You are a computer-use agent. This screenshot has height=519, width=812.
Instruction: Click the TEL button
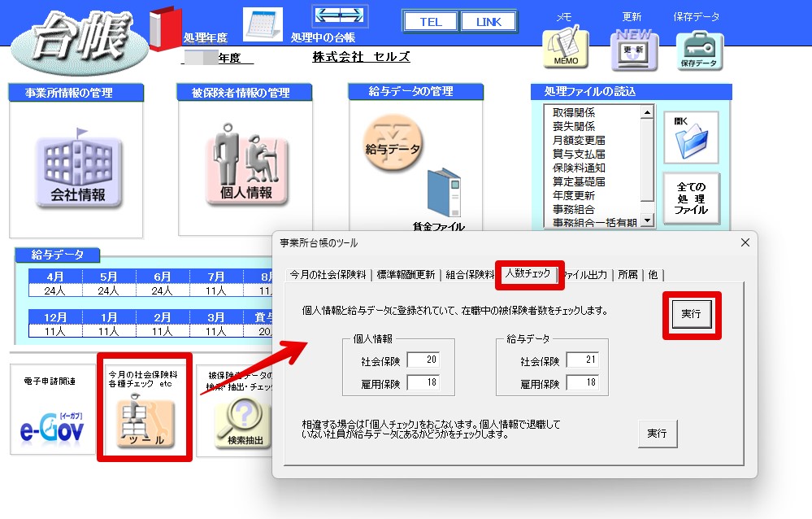tap(430, 22)
